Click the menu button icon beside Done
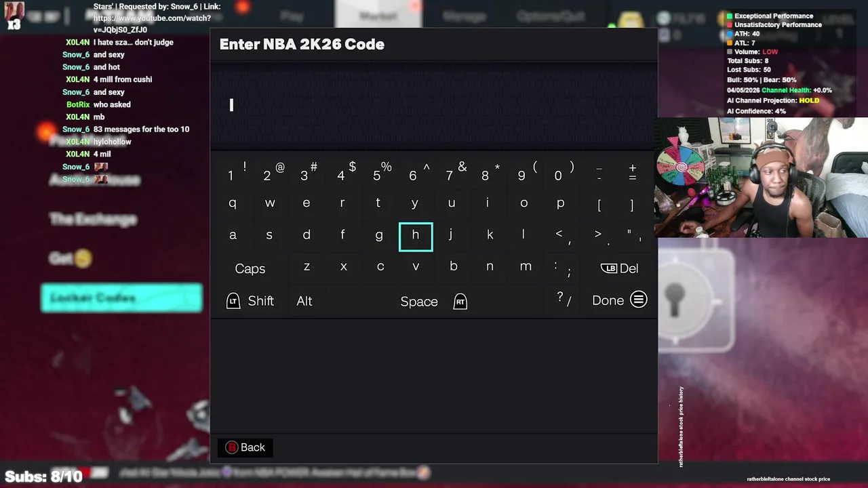Screen dimensions: 868x488 [x=639, y=300]
